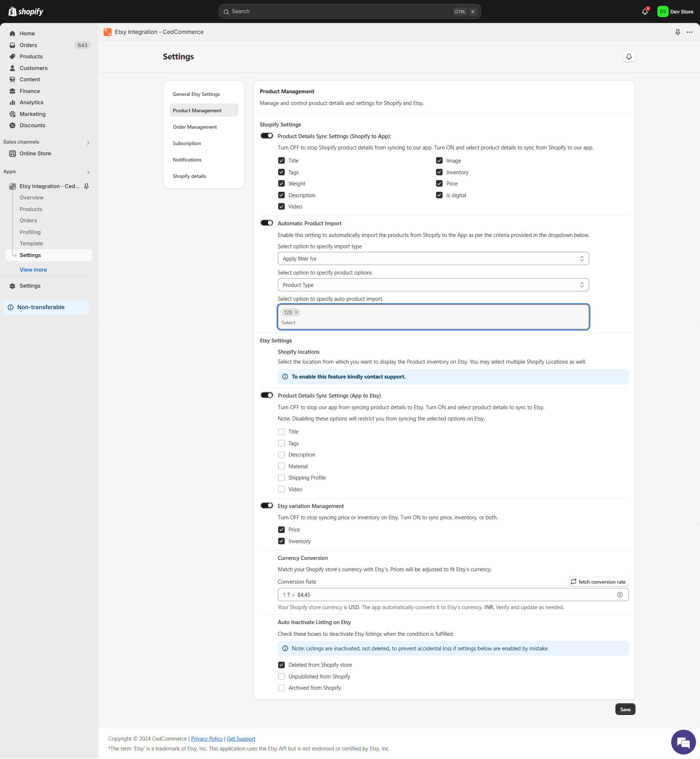Screen dimensions: 700x759
Task: Open the chat support bubble
Action: [683, 742]
